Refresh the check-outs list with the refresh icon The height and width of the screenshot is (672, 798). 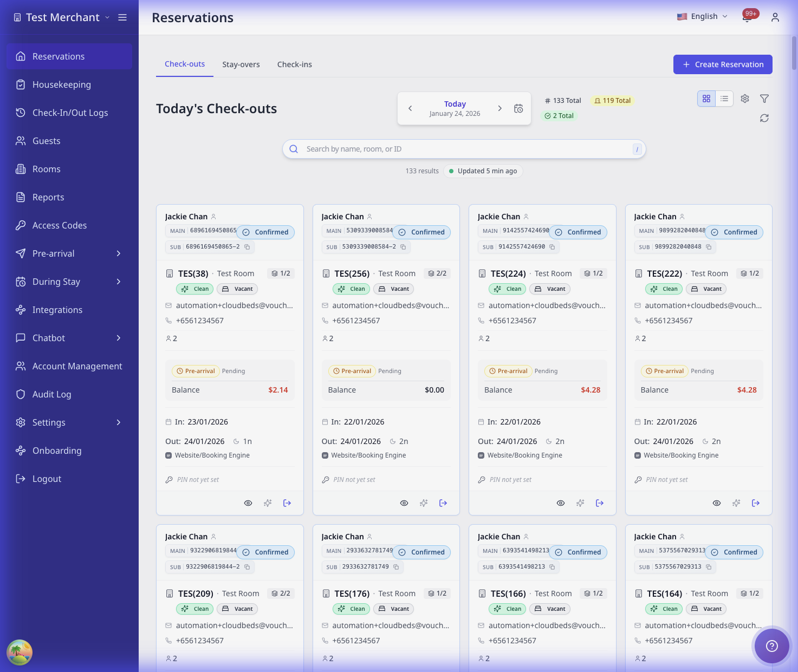tap(764, 118)
